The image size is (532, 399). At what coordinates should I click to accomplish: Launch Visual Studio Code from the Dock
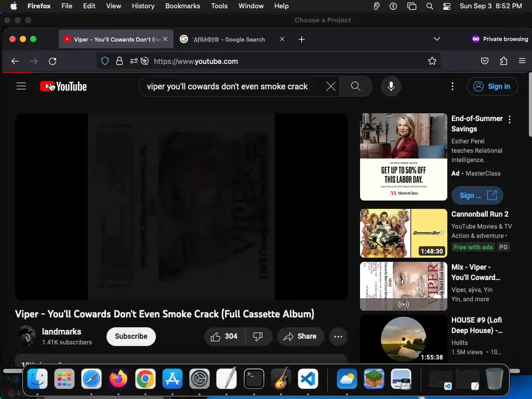[308, 379]
